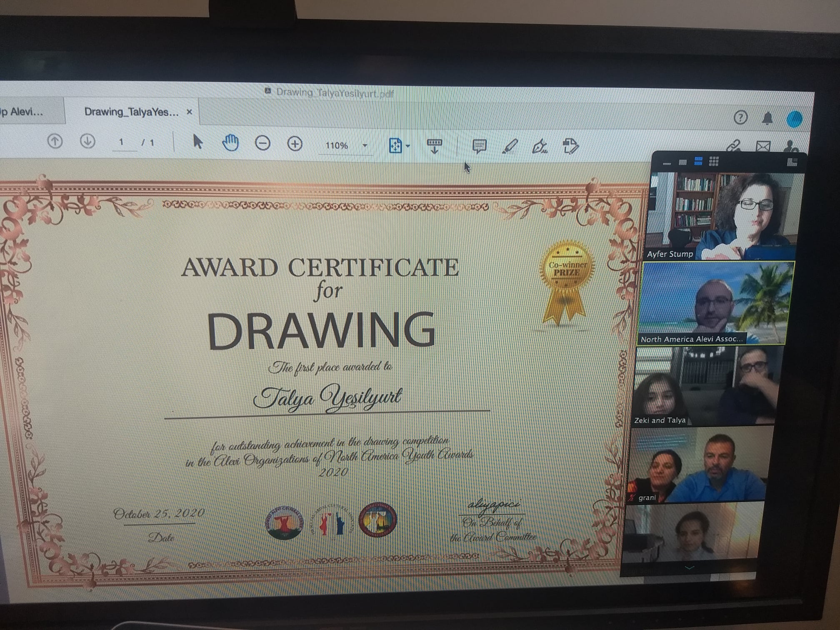Select the highlighter pen tool

(510, 146)
